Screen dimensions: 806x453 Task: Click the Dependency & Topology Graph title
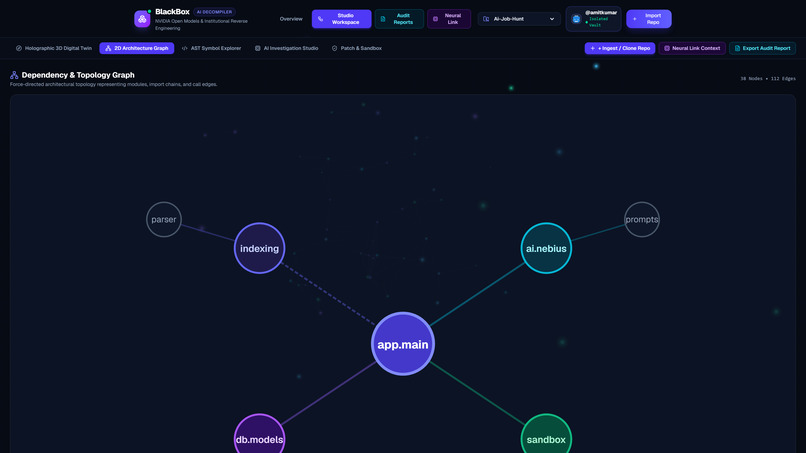[x=78, y=75]
